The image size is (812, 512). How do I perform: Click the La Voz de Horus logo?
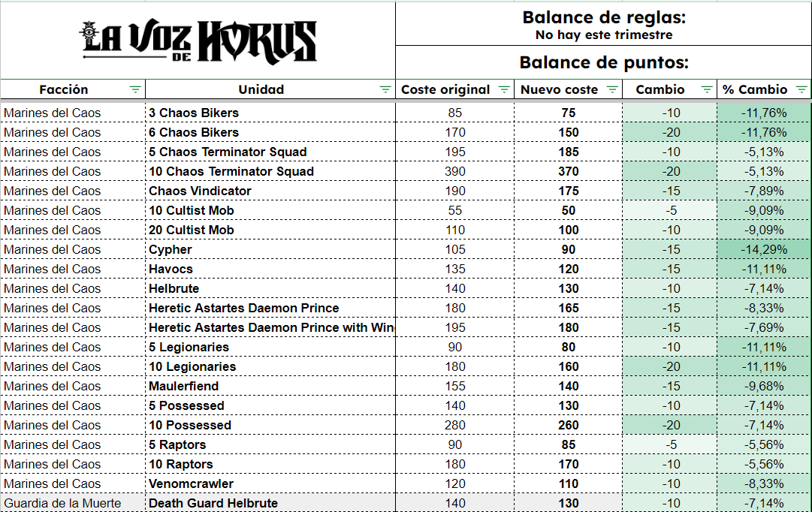(199, 41)
